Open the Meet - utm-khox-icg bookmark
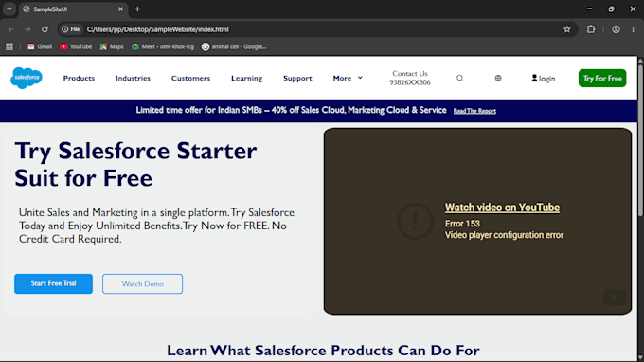 coord(163,46)
